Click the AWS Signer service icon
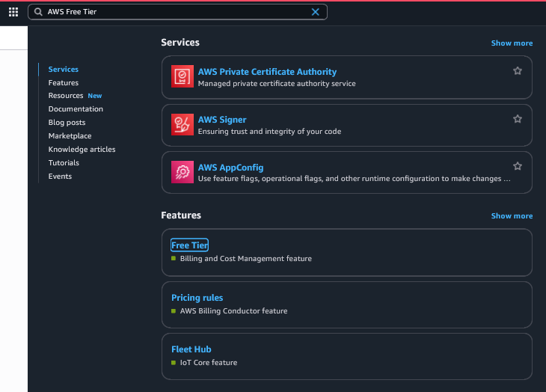This screenshot has height=392, width=546. pyautogui.click(x=182, y=124)
